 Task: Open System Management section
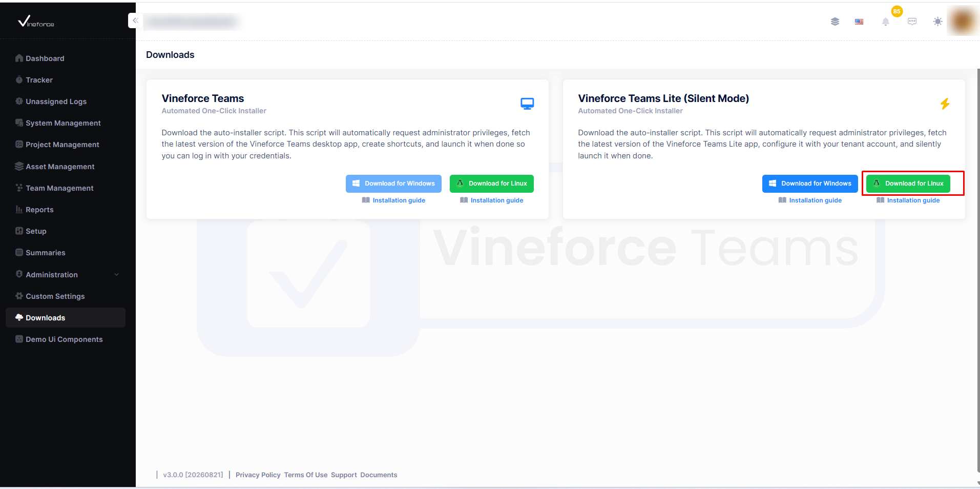(x=66, y=123)
